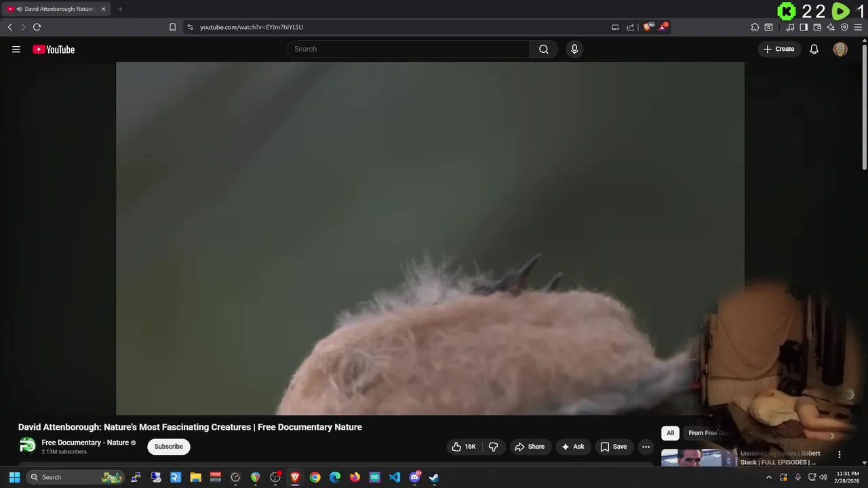Click the Share button

(x=530, y=447)
